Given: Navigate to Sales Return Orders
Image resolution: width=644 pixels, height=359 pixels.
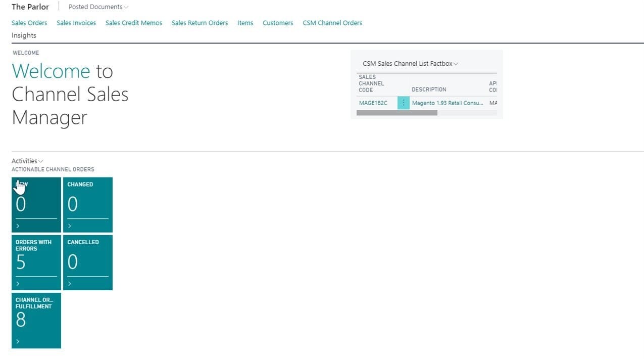Looking at the screenshot, I should (200, 23).
